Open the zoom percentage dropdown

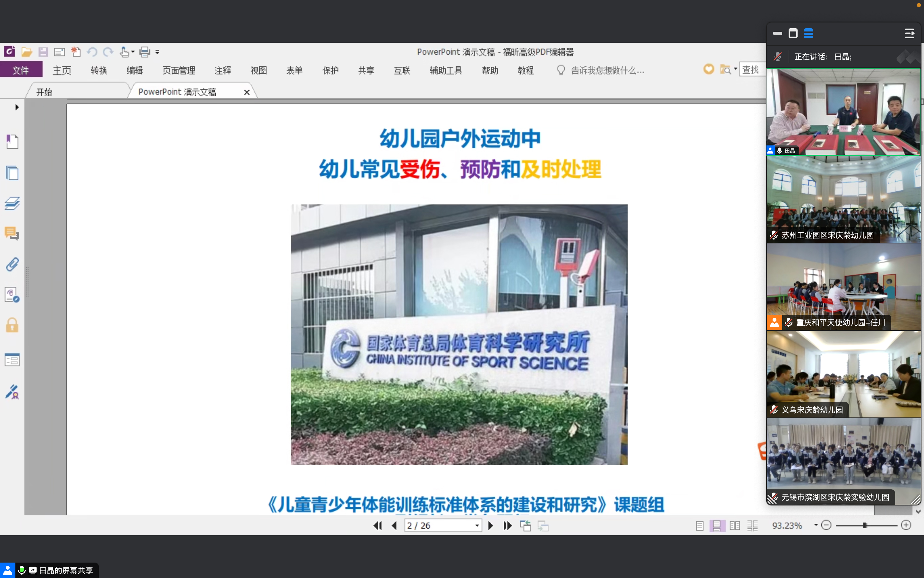coord(816,525)
